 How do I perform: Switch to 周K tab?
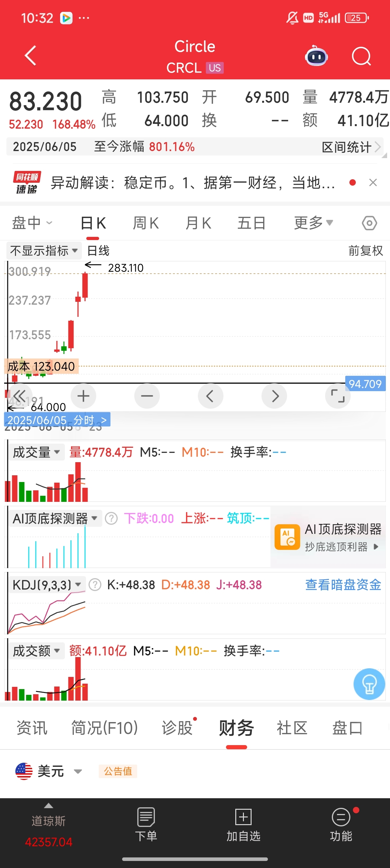[146, 223]
